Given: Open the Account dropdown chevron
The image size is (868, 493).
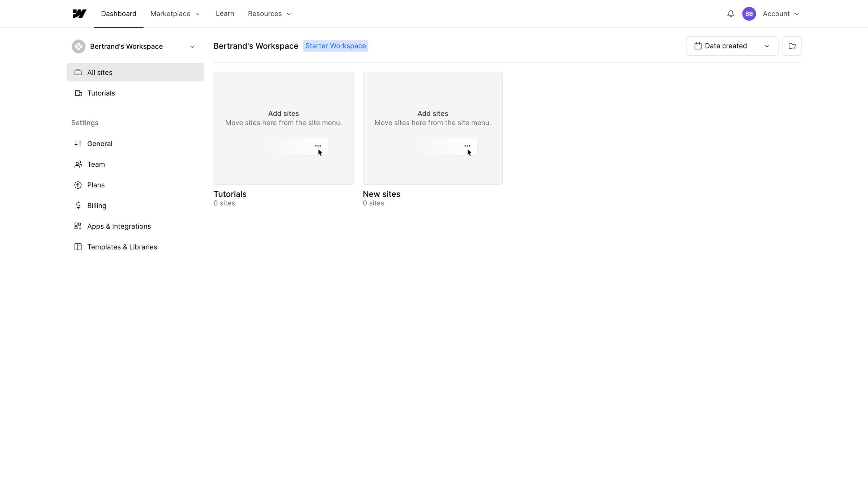Looking at the screenshot, I should coord(797,14).
